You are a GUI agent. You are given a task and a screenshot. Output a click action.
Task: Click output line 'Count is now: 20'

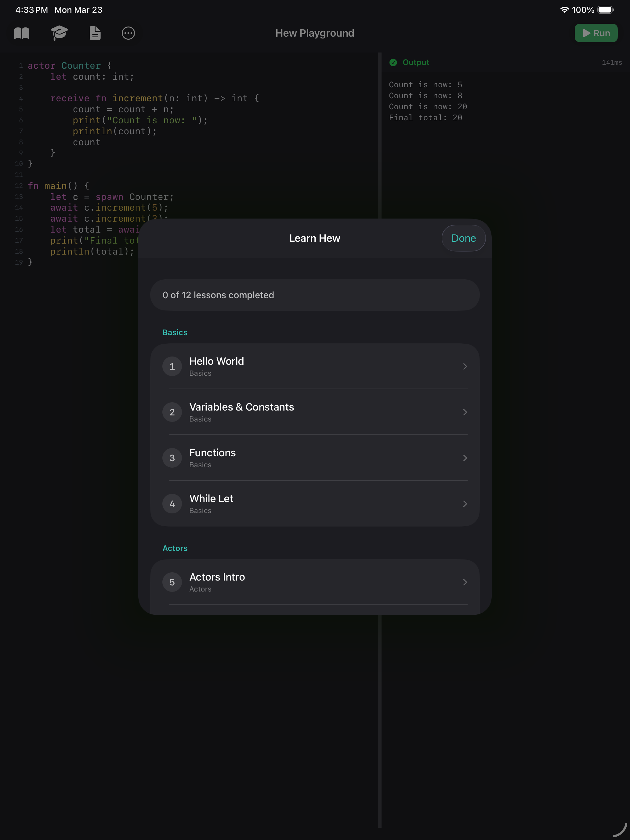point(428,107)
